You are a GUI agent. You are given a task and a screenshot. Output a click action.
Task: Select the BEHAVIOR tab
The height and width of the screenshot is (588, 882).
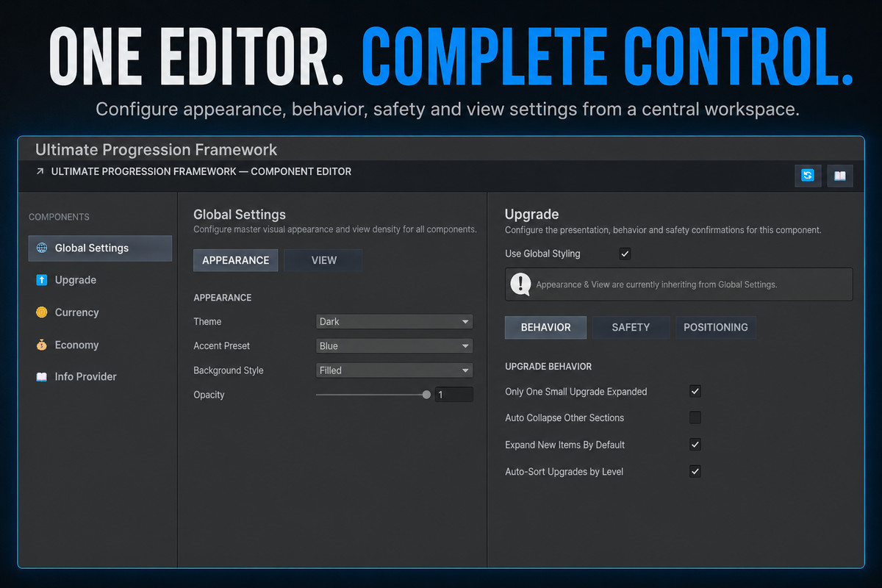point(545,327)
